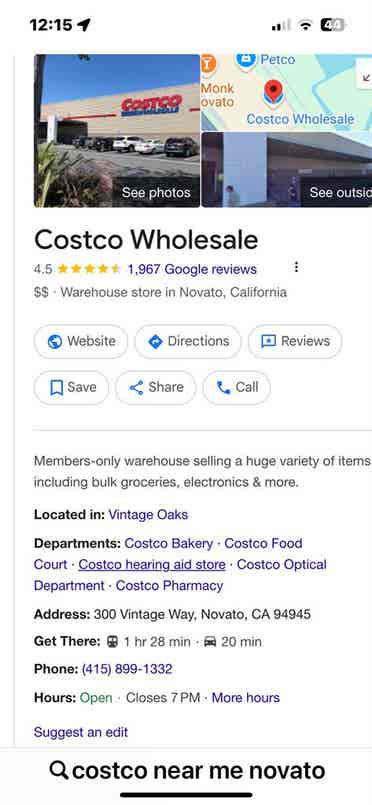Viewport: 372px width, 805px height.
Task: Tap the Petco map marker icon
Action: [x=246, y=61]
